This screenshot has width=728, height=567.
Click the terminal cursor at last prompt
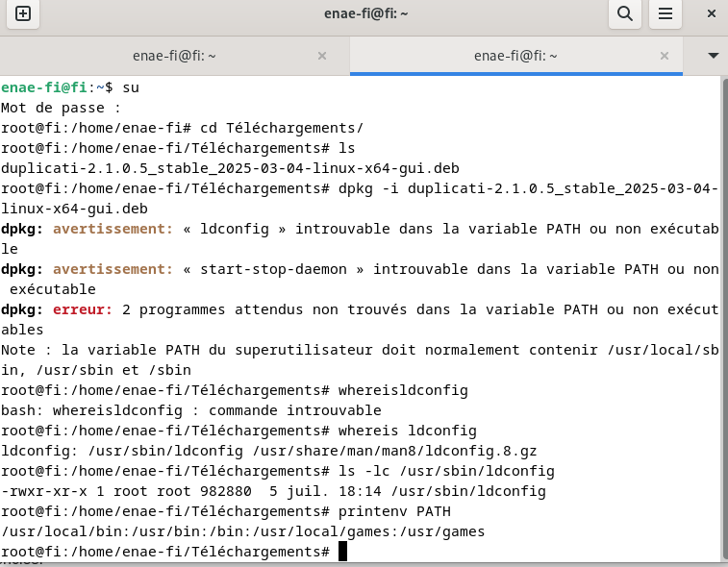point(342,552)
